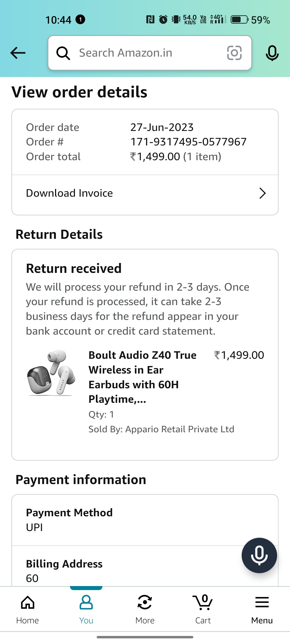This screenshot has width=290, height=644.
Task: Tap the Return received heading
Action: (74, 269)
